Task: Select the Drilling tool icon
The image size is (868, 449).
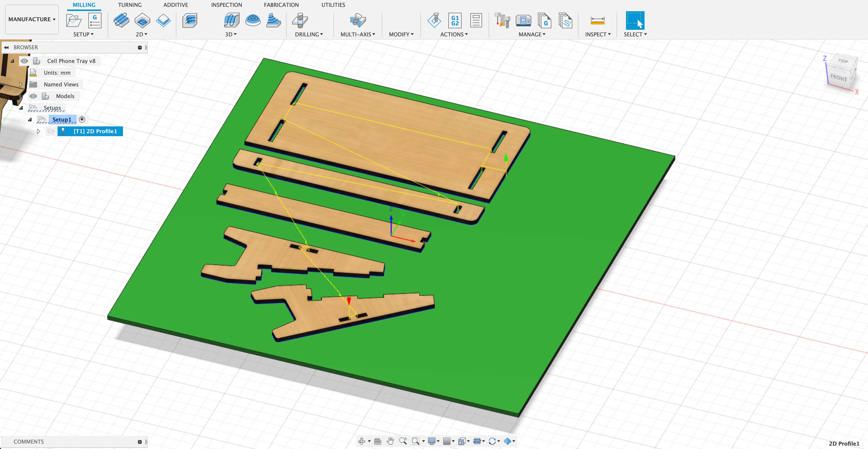Action: (x=300, y=20)
